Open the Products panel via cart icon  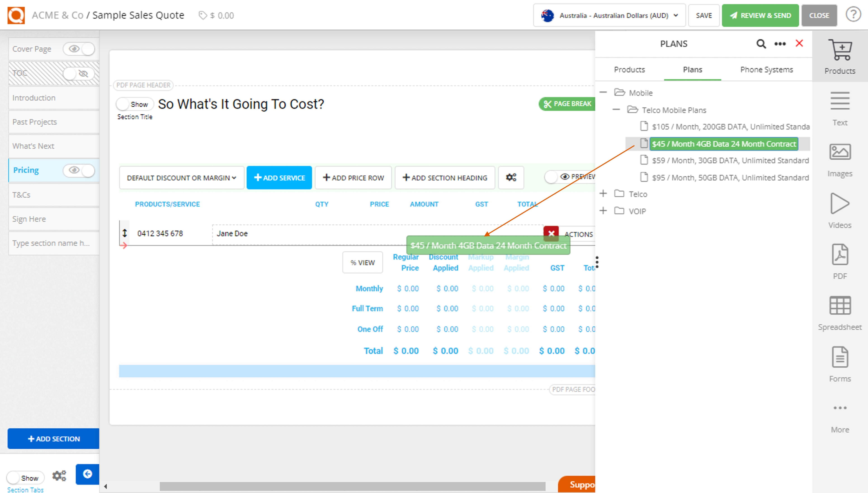[840, 50]
